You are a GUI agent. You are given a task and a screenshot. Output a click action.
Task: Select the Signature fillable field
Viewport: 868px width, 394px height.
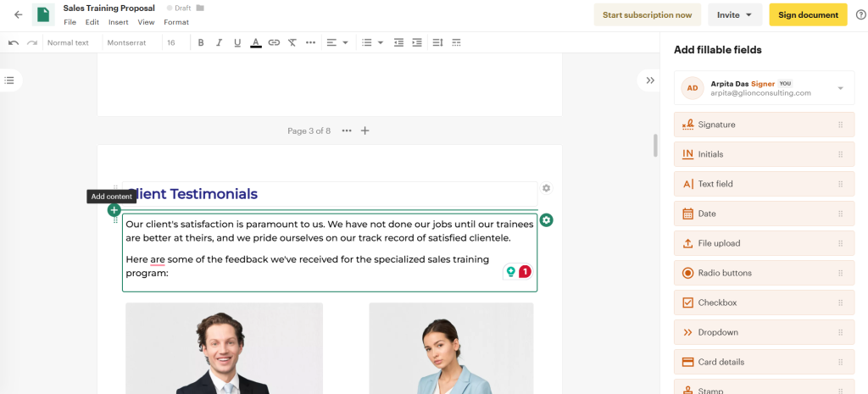tap(764, 125)
